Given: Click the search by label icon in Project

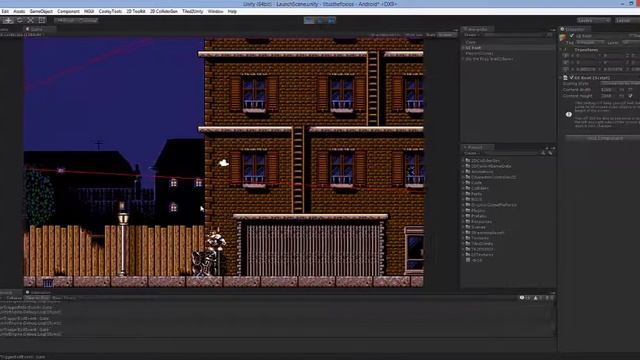Looking at the screenshot, I should (550, 153).
